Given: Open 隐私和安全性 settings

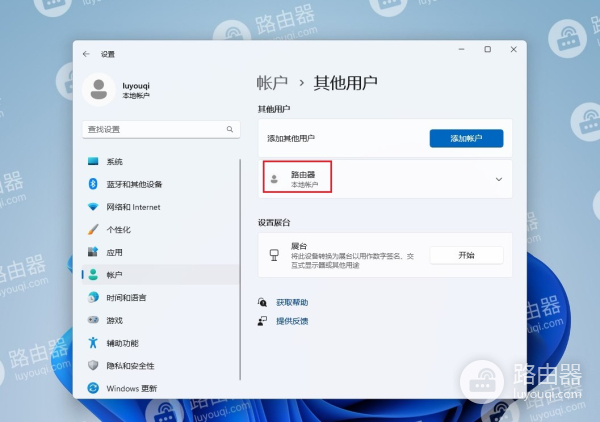Looking at the screenshot, I should pyautogui.click(x=161, y=365).
